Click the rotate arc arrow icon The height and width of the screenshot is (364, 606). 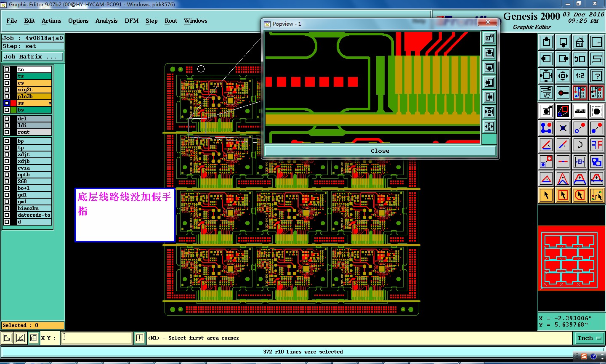coord(579,145)
